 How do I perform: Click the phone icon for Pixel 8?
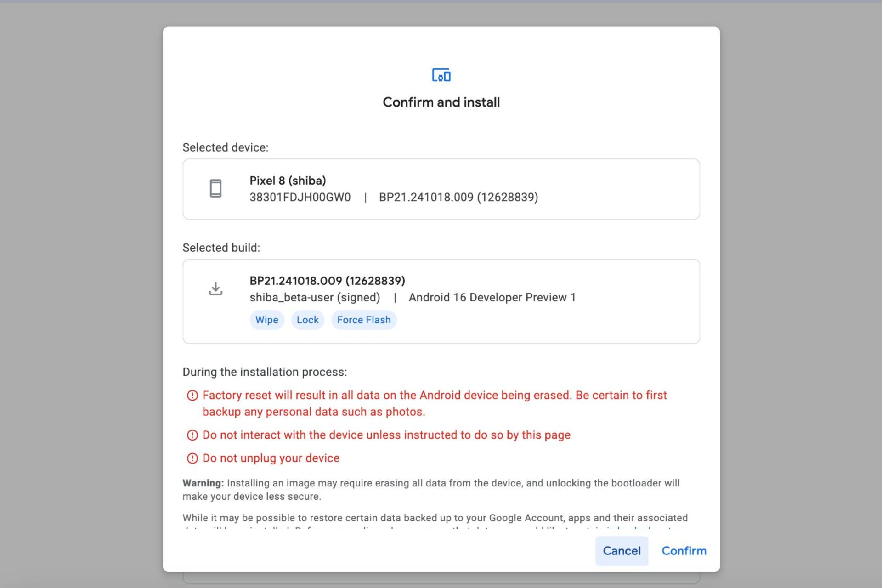point(215,188)
